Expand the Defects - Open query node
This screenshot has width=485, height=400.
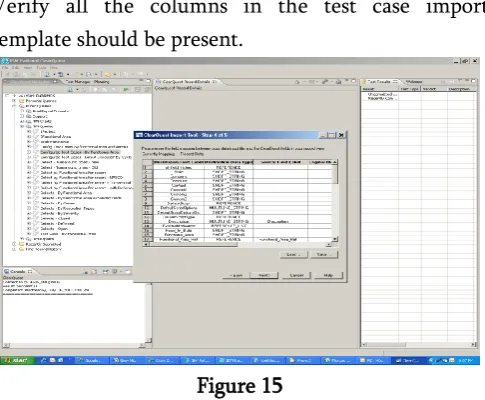(x=29, y=229)
